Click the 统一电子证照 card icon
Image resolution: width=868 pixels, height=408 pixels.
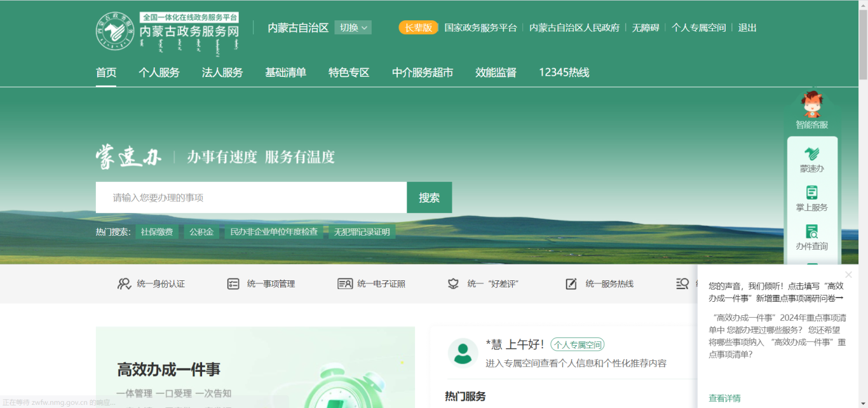[345, 283]
